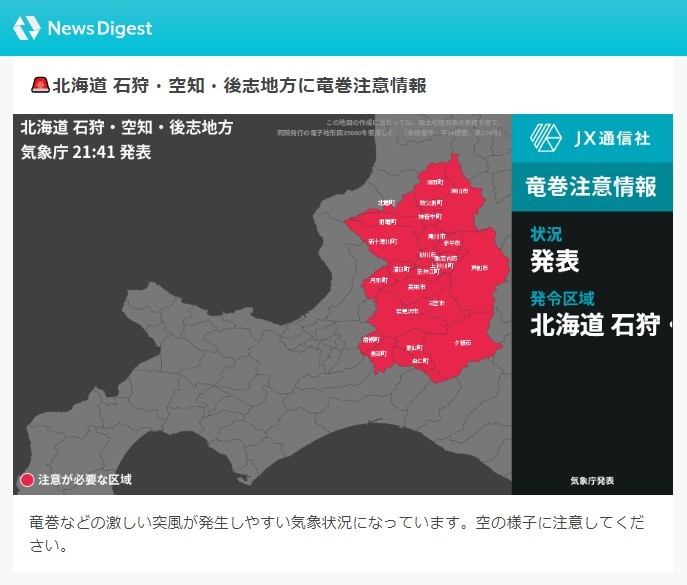Click the 雨竜町 label on the map
687x585 pixels.
tap(388, 222)
